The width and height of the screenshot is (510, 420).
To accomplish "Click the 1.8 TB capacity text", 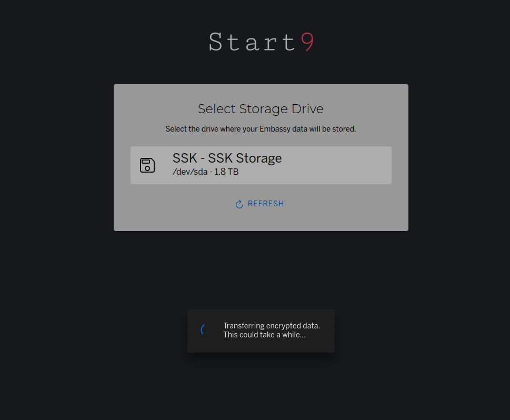I will point(226,172).
